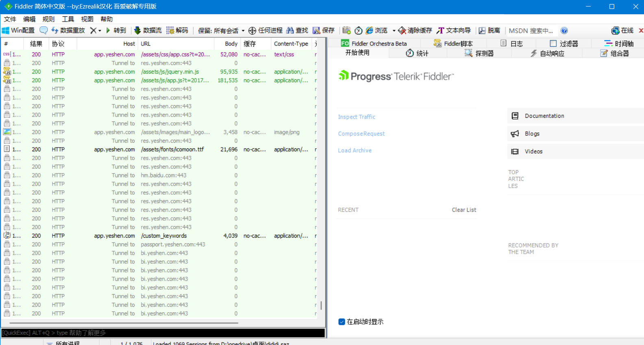Click the Browse (浏览) IE icon
Image resolution: width=644 pixels, height=345 pixels.
[369, 30]
